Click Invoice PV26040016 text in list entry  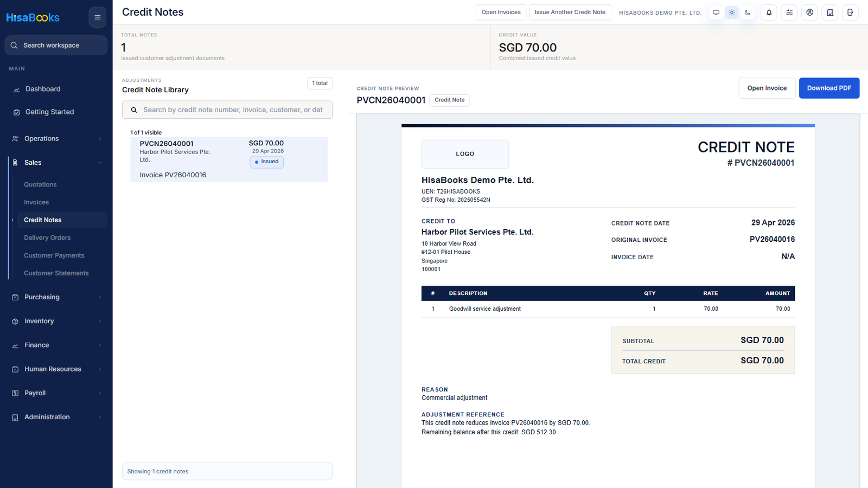pyautogui.click(x=173, y=175)
